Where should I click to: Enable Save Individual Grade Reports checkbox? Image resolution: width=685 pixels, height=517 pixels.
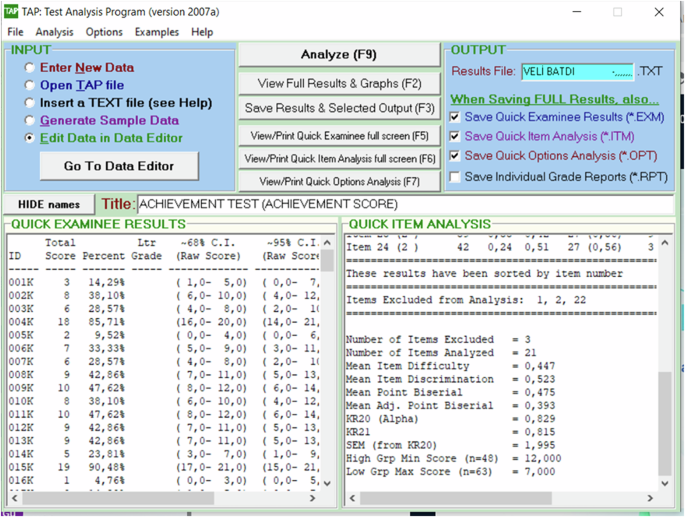tap(456, 177)
